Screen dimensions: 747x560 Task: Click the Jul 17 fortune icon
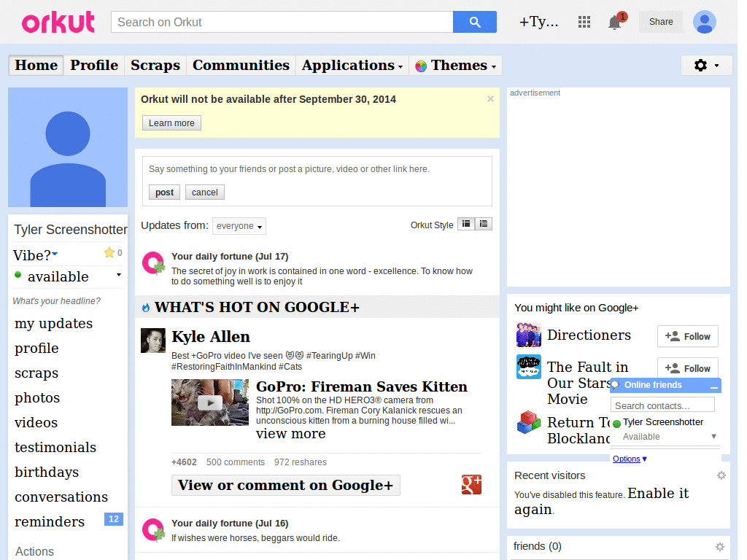[x=153, y=263]
